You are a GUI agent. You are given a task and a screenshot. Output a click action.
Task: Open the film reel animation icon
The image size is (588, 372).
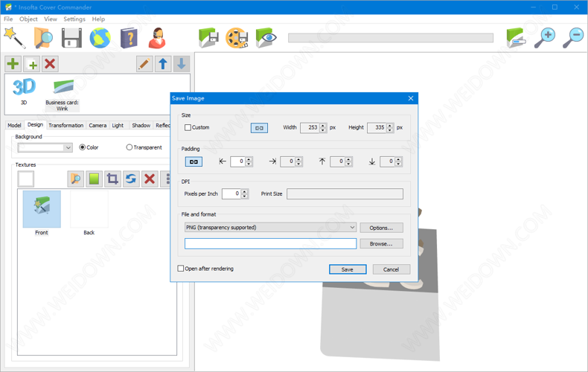click(x=236, y=37)
